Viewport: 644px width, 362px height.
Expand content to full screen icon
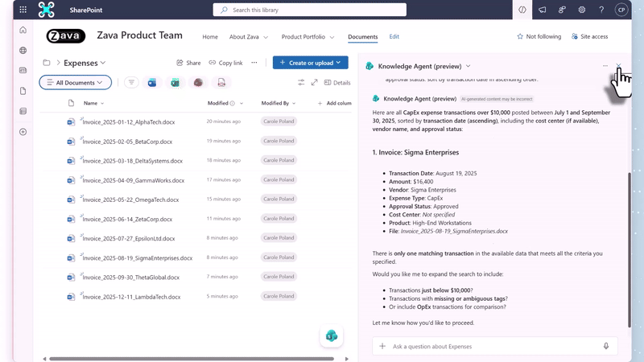pos(314,83)
